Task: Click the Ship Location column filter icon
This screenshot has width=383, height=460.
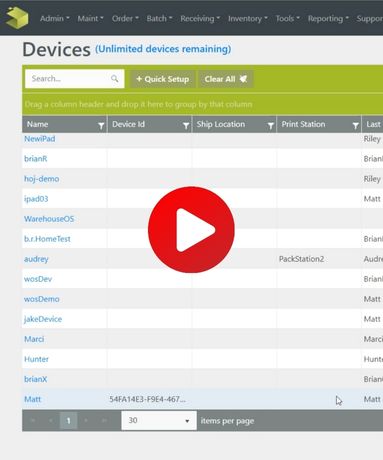Action: pyautogui.click(x=271, y=125)
